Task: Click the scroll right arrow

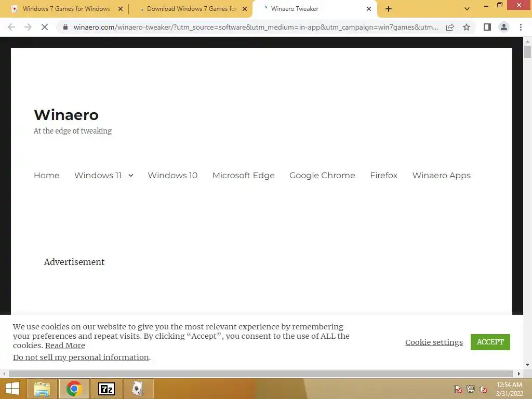Action: pyautogui.click(x=518, y=374)
